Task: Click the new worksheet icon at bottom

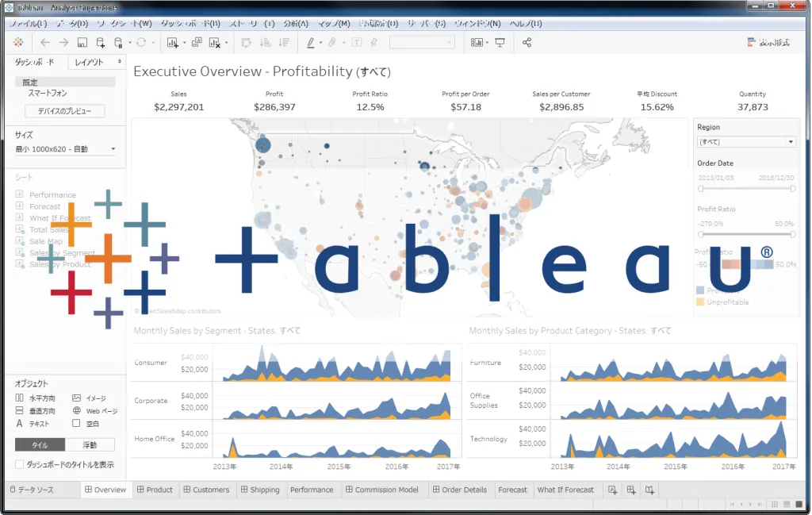Action: [612, 490]
